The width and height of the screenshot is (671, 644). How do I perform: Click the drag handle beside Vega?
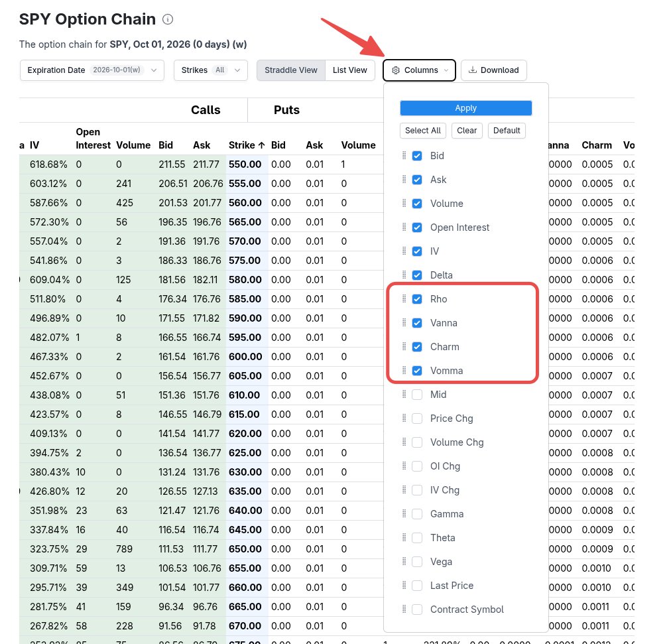pyautogui.click(x=404, y=561)
